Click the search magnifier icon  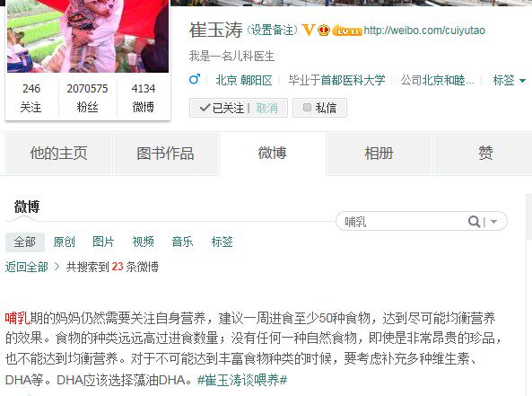474,222
